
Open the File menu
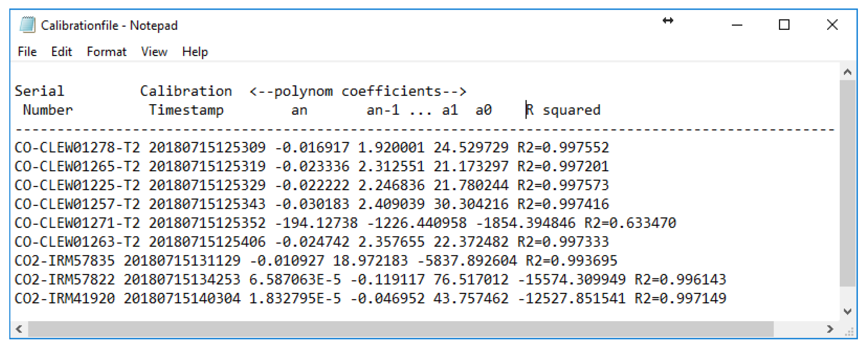[27, 52]
